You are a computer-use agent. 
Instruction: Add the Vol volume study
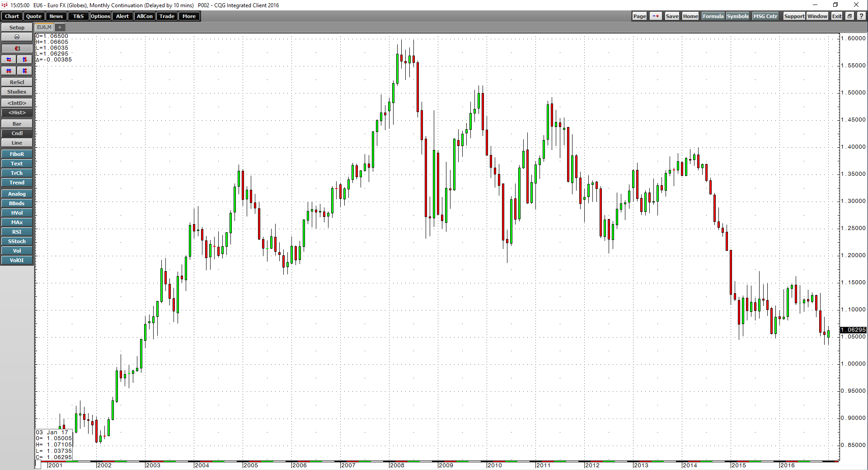17,251
